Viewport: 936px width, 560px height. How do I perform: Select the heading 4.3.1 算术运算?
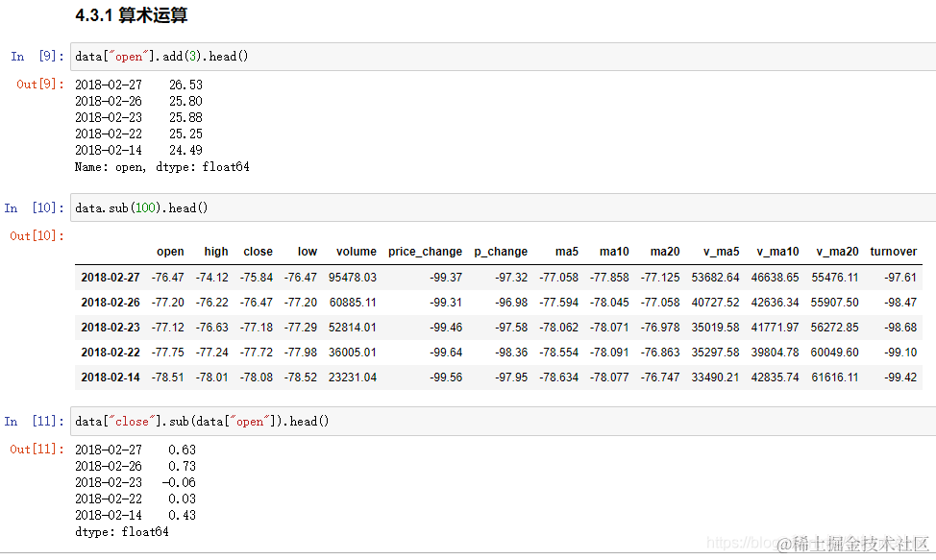pyautogui.click(x=132, y=15)
